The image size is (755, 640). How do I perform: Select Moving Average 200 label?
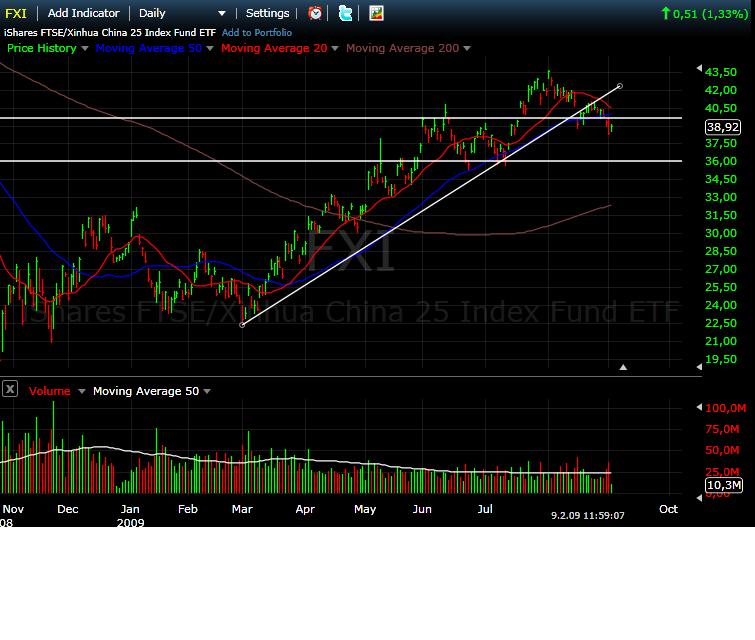403,48
